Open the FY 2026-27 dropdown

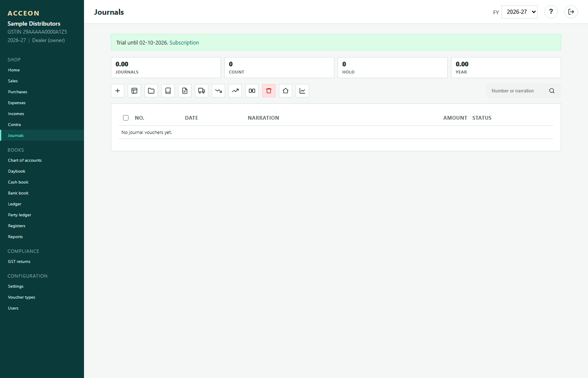click(520, 12)
